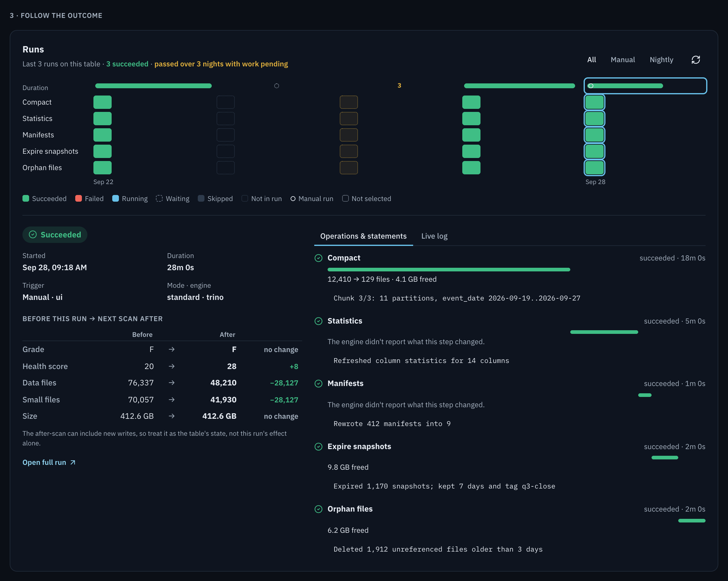Click Compact progress bar in operations

coord(448,269)
